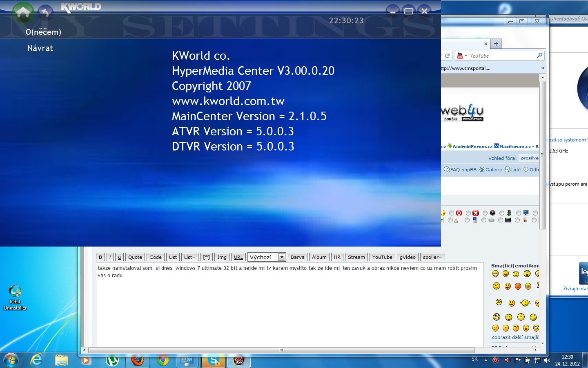Click the horizontal scrollbar below the message editor
This screenshot has width=588, height=368.
(x=281, y=350)
